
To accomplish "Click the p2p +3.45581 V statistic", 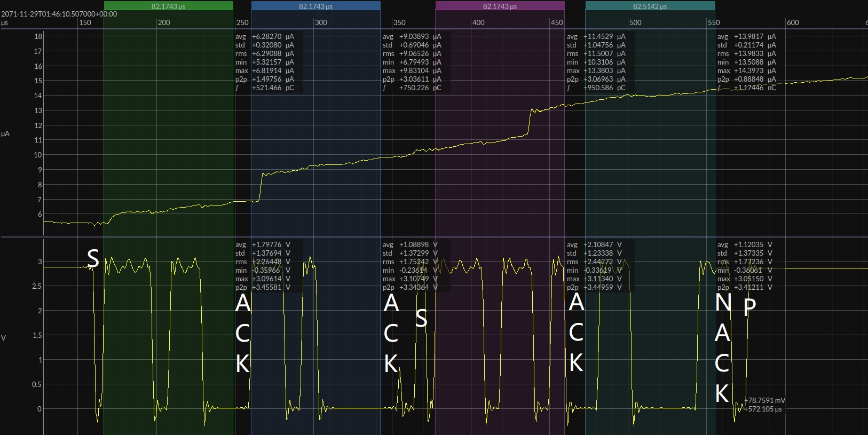I will pos(263,287).
